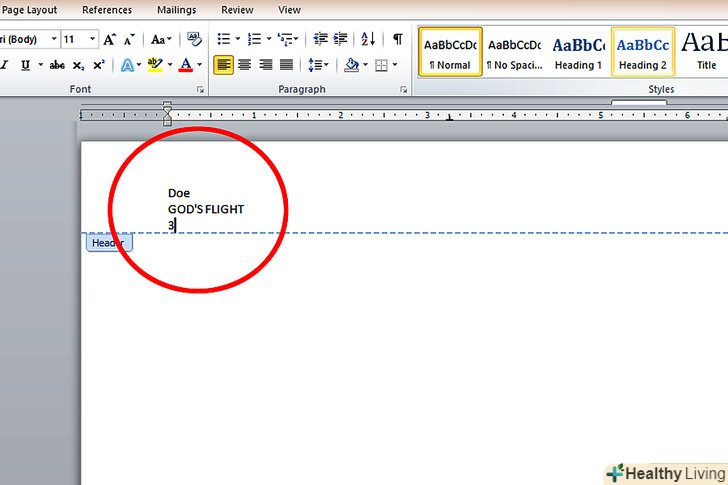The width and height of the screenshot is (728, 485).
Task: Open Numbering library dropdown arrow
Action: [x=268, y=39]
